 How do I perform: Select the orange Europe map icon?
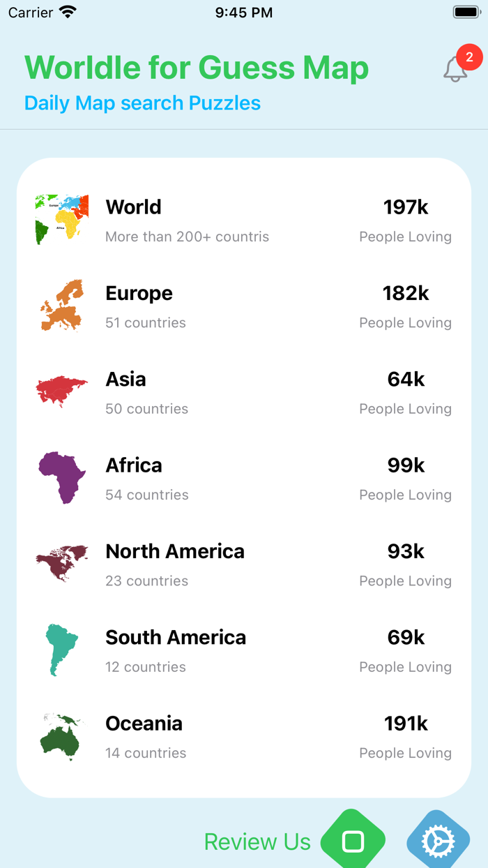[61, 305]
